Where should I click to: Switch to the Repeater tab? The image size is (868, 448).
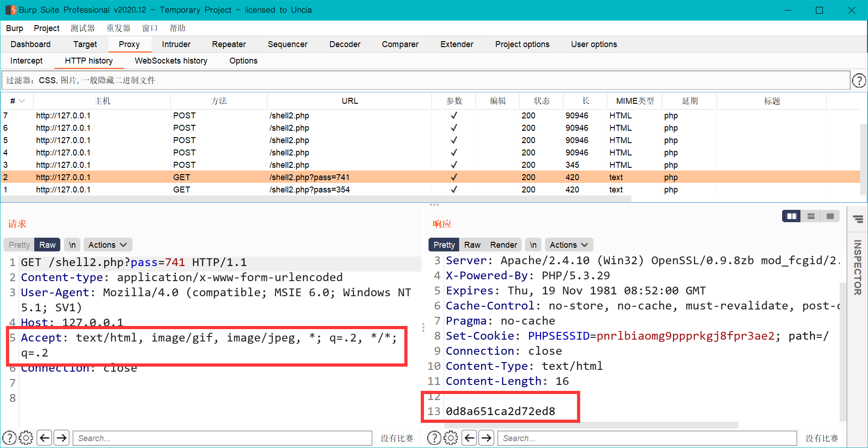click(x=229, y=44)
